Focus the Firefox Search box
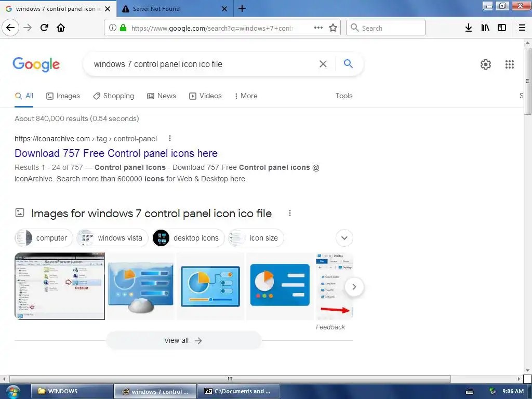Screen dimensions: 532x399 (x=385, y=28)
